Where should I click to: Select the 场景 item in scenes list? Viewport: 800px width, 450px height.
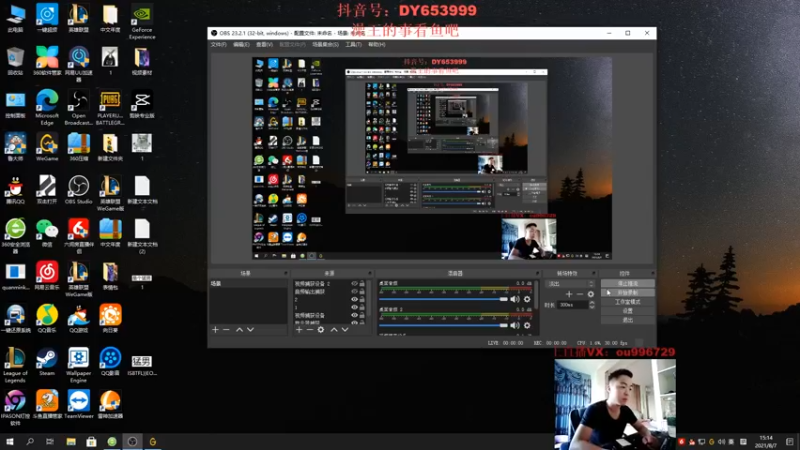pyautogui.click(x=248, y=284)
